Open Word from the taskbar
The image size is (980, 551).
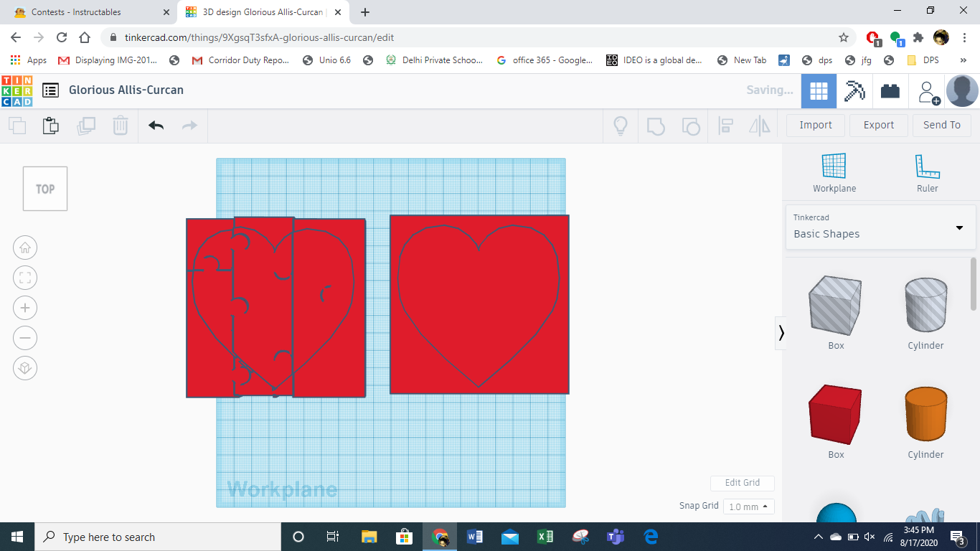[x=475, y=537]
